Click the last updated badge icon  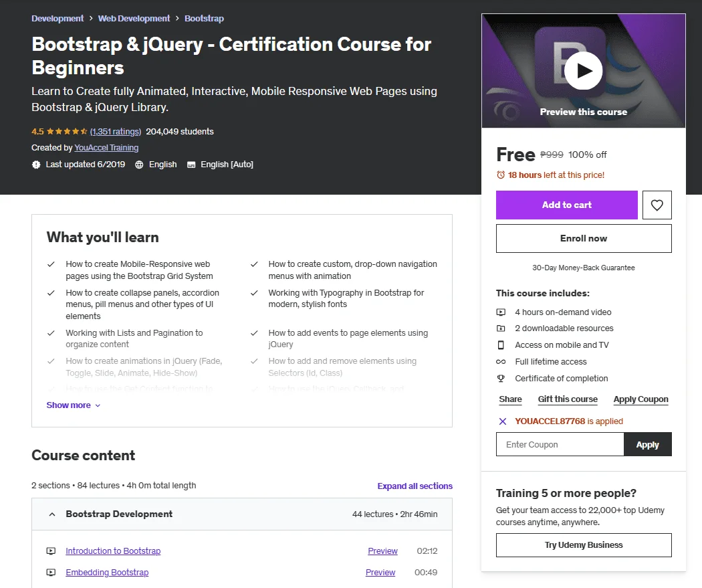[x=36, y=165]
